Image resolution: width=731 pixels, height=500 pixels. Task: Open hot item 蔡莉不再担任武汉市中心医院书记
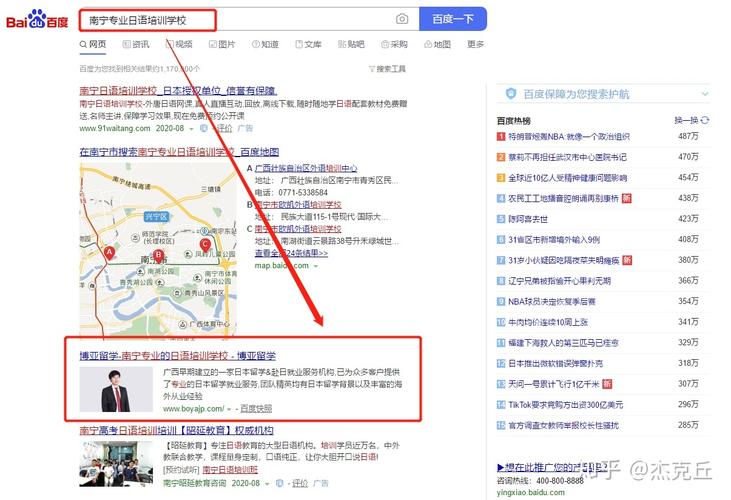[x=567, y=157]
